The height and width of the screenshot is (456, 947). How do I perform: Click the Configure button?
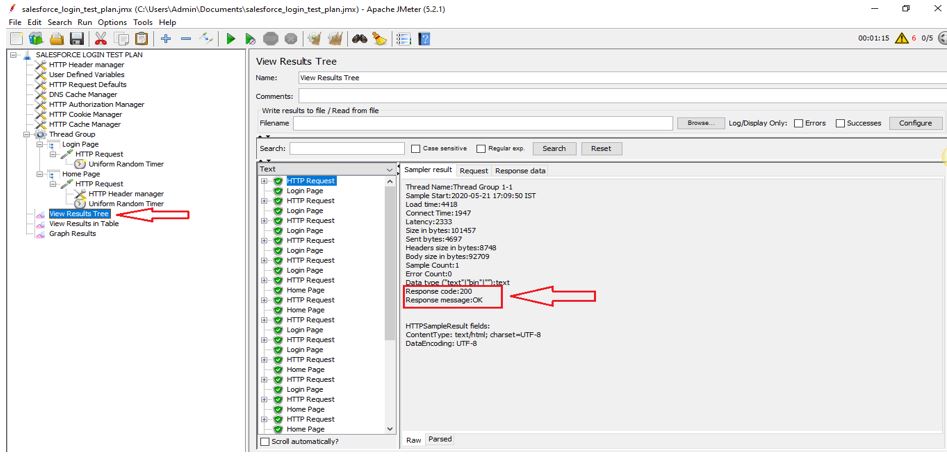click(915, 123)
